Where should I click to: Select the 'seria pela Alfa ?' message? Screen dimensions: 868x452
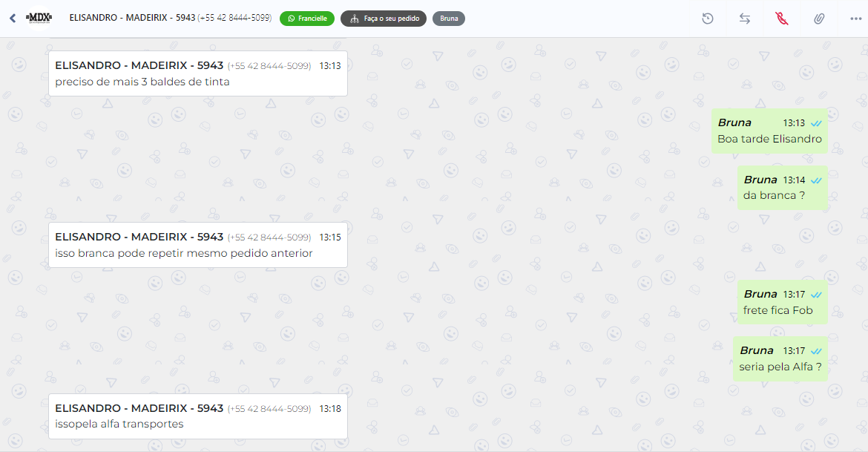(x=780, y=359)
